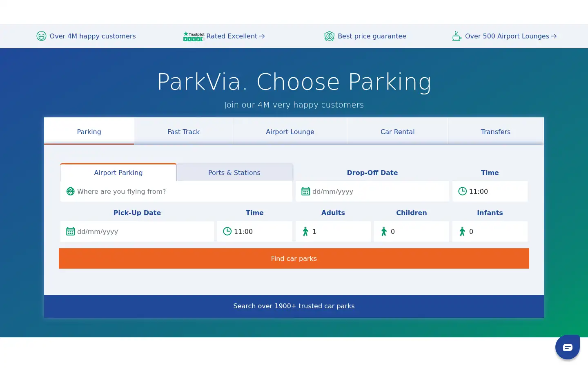Click the arrow after Over 500 Airport Lounges
588x368 pixels.
click(x=554, y=36)
